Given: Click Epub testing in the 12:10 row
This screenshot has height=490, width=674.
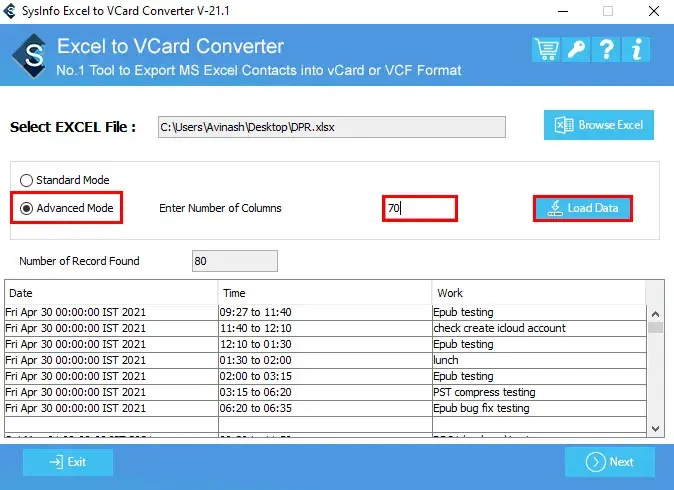Looking at the screenshot, I should 539,344.
